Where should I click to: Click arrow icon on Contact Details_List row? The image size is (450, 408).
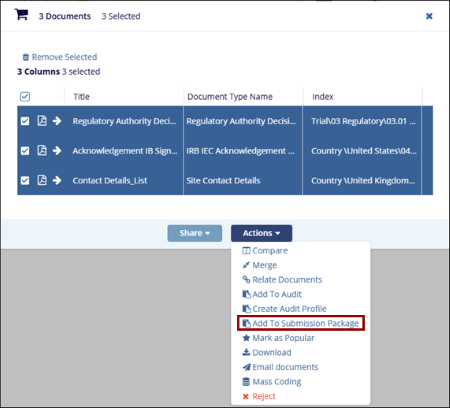(x=57, y=180)
